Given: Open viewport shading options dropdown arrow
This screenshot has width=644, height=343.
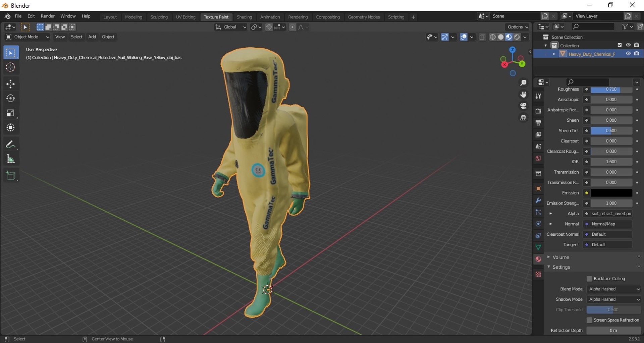Looking at the screenshot, I should 525,37.
